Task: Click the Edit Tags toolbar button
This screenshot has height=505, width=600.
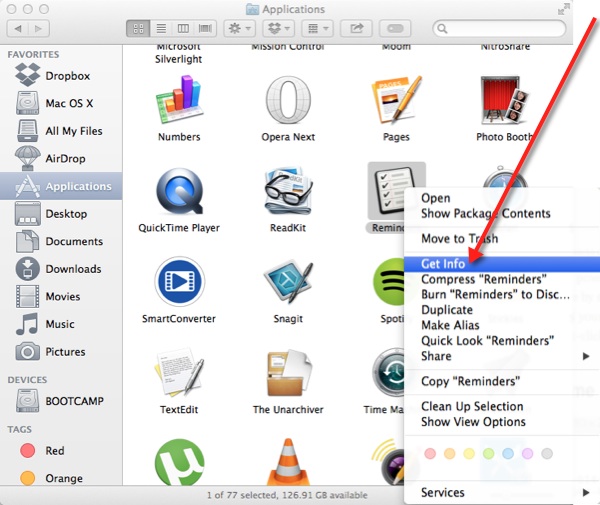Action: click(395, 28)
